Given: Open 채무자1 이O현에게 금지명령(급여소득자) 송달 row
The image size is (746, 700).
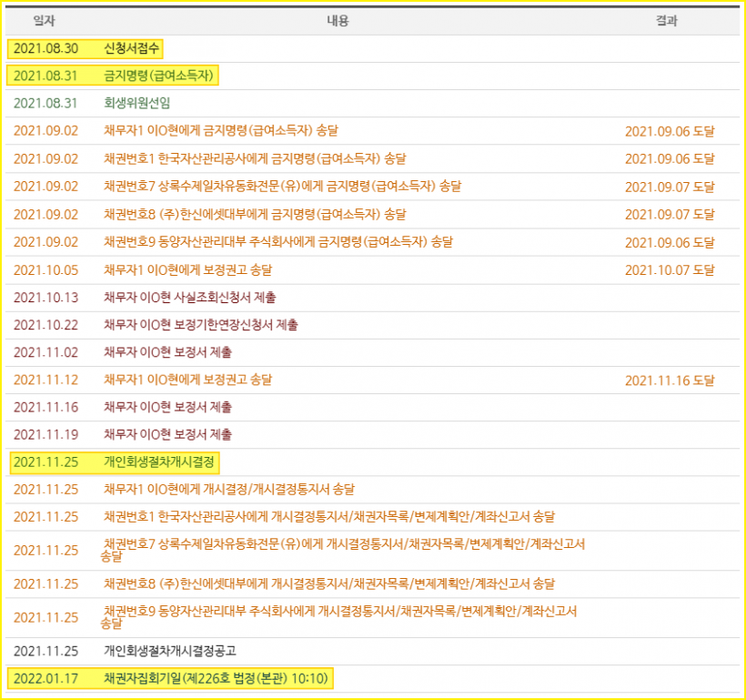Looking at the screenshot, I should (x=221, y=130).
